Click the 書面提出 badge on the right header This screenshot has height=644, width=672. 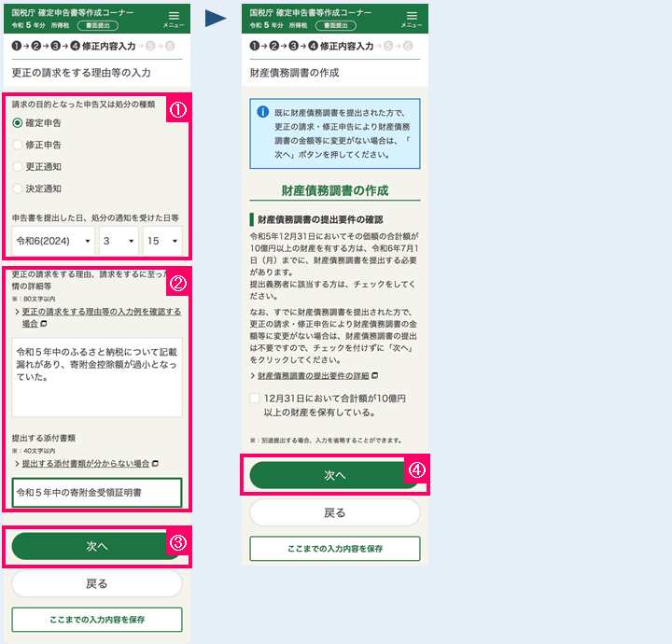point(336,26)
